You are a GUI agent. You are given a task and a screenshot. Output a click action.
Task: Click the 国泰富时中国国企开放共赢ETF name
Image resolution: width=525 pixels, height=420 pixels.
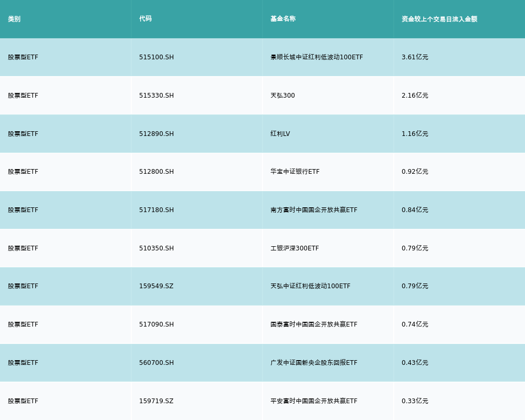tap(313, 324)
